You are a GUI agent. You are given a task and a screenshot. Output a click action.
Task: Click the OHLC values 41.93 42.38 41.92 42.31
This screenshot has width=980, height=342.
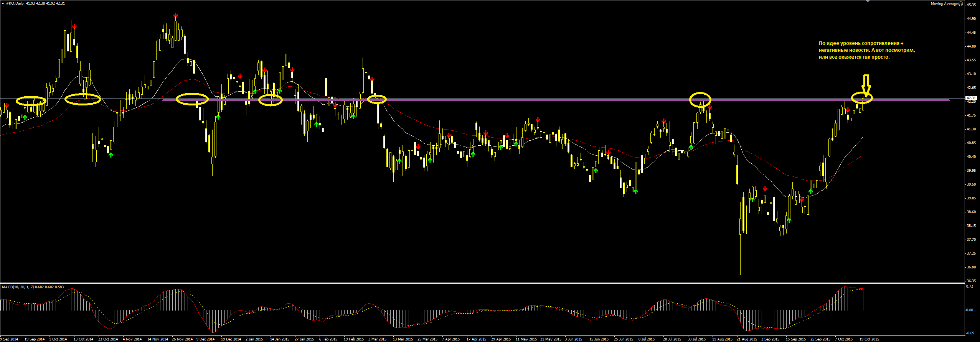[46, 3]
